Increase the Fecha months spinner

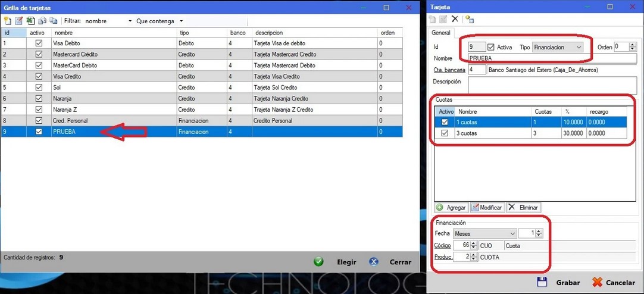tap(539, 231)
